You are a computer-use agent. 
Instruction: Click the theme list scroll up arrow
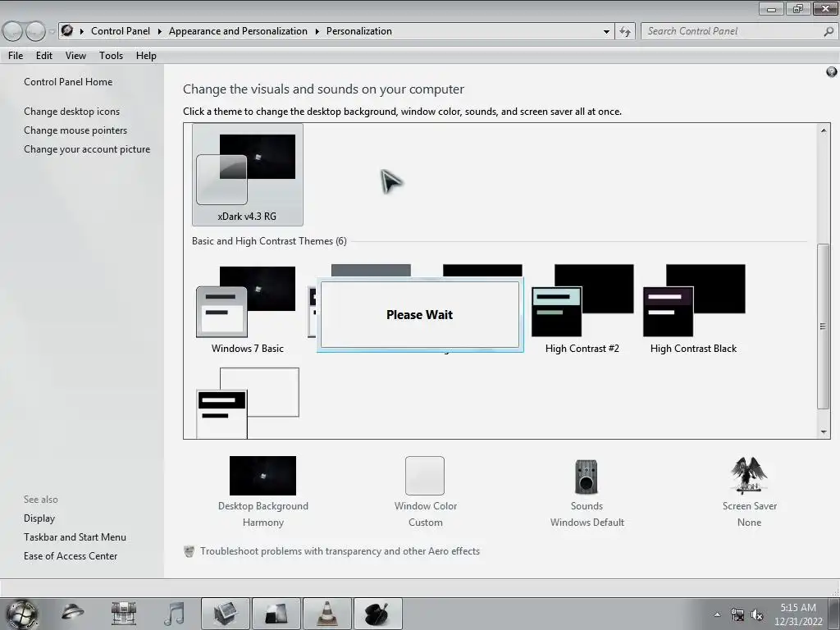point(824,130)
